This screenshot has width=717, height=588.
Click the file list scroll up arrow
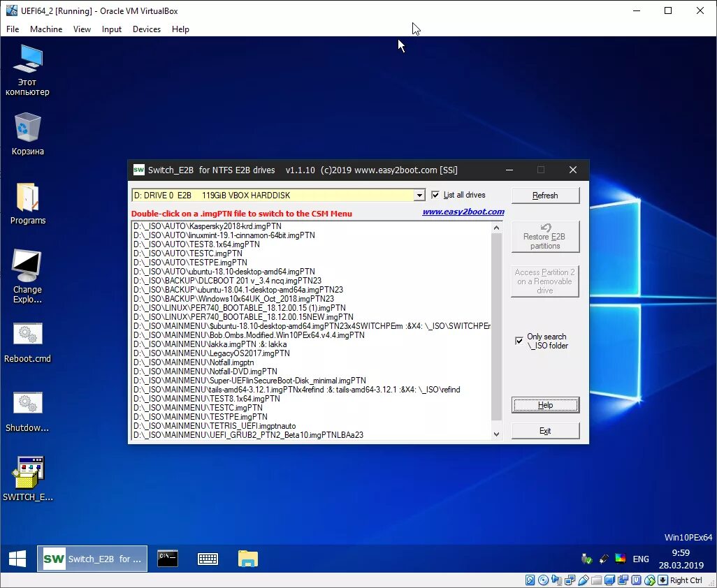[x=497, y=227]
